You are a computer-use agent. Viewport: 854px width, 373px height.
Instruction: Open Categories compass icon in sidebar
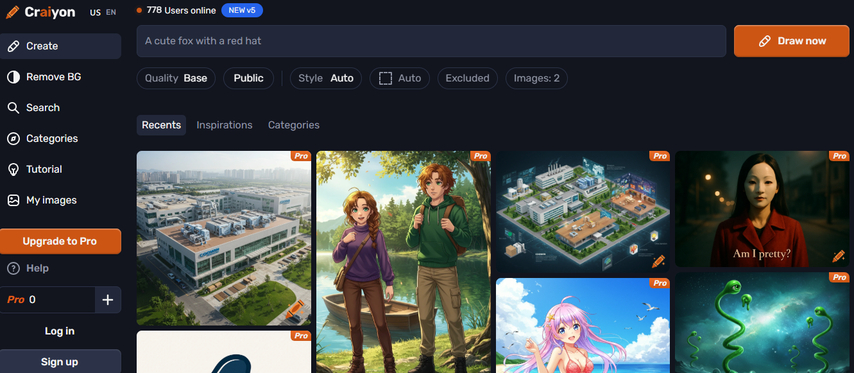[x=13, y=138]
